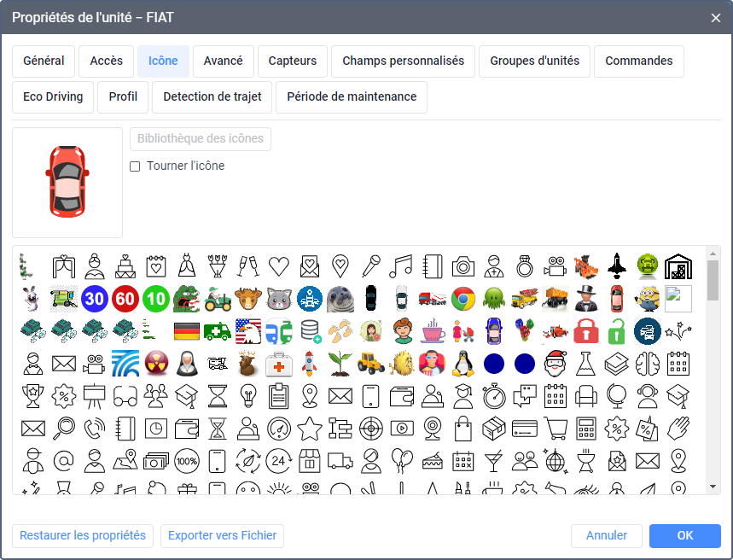The width and height of the screenshot is (733, 560).
Task: Select the green octopus icon
Action: pyautogui.click(x=494, y=299)
